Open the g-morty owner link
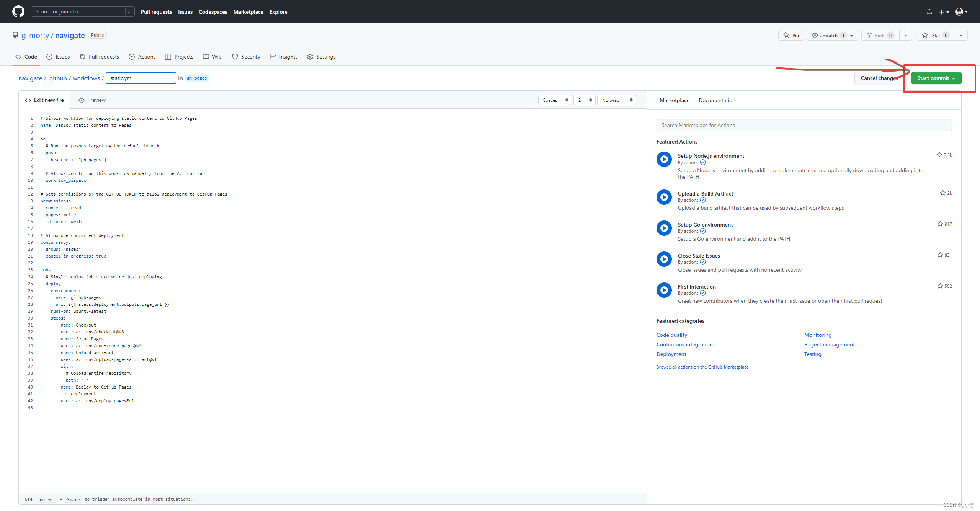Screen dimensions: 980x511 point(35,35)
